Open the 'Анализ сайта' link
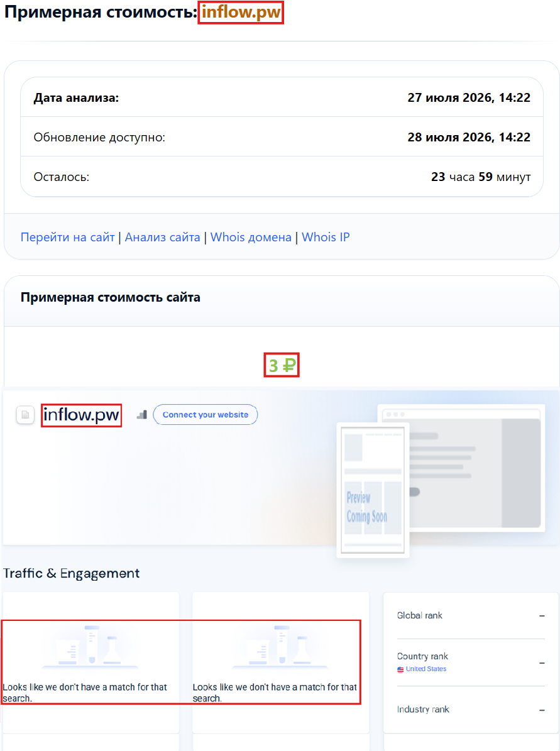Viewport: 560px width, 751px height. (162, 237)
